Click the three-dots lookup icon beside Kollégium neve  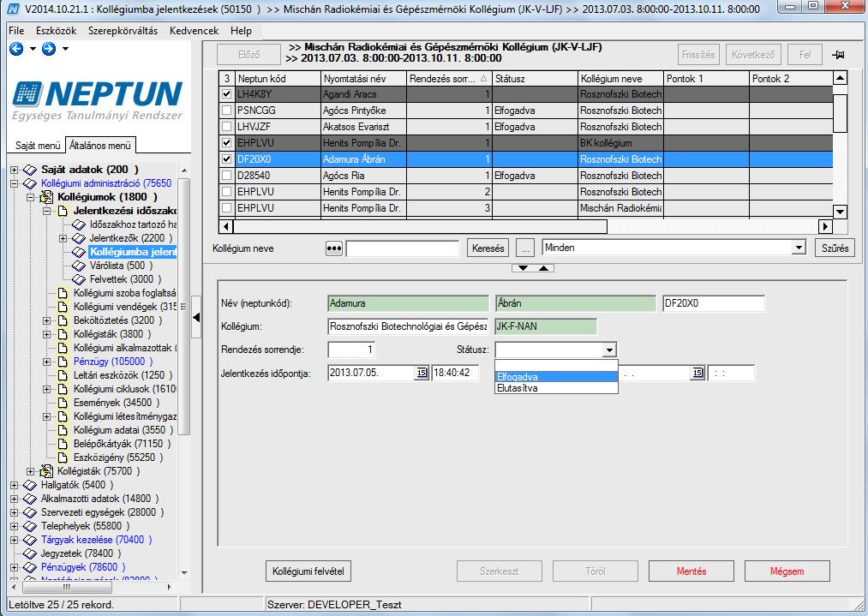[x=334, y=248]
